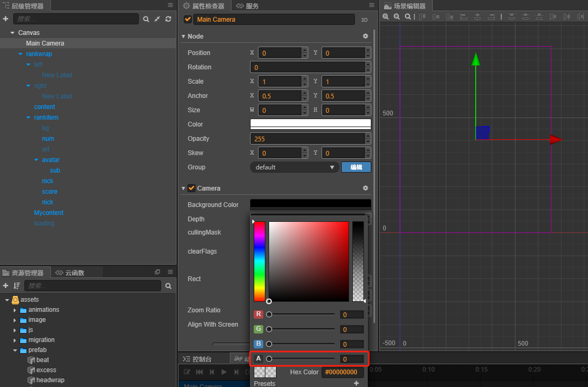
Task: Toggle the 3D node mode button
Action: tap(364, 20)
